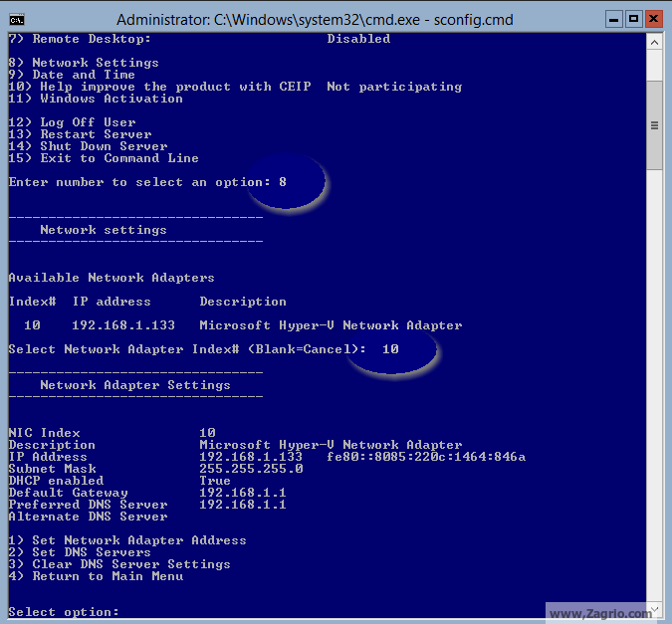Click adapter IP '192.168.1.133' in adapter table
The image size is (672, 624).
(x=123, y=325)
